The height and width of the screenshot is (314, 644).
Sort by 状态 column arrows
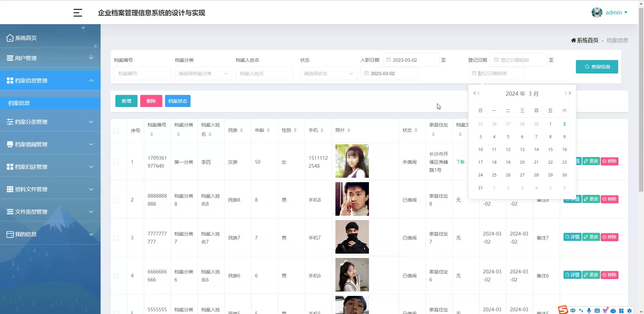point(416,130)
